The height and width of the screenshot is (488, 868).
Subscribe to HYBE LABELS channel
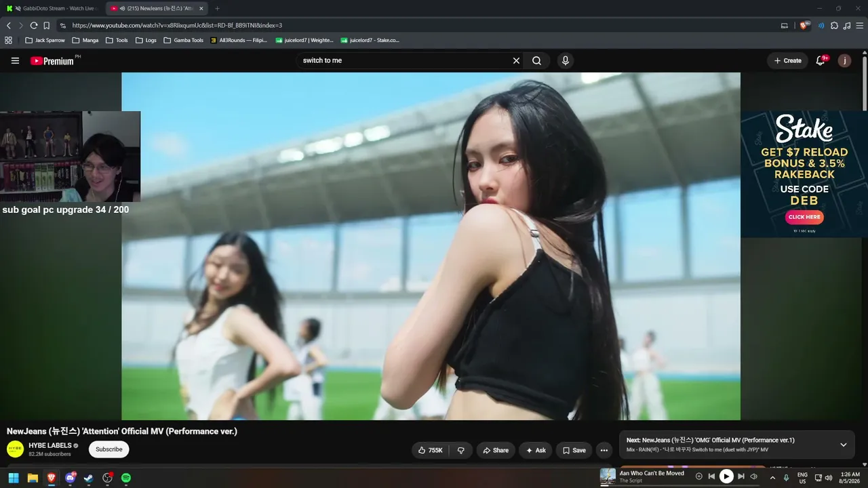(x=108, y=449)
